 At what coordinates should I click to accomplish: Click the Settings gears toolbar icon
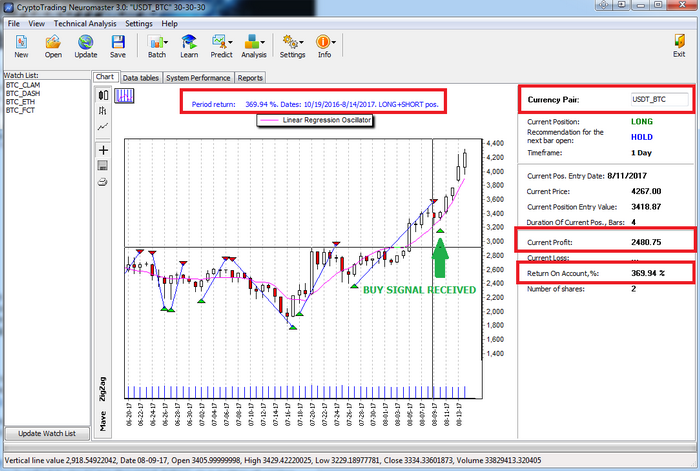coord(290,42)
